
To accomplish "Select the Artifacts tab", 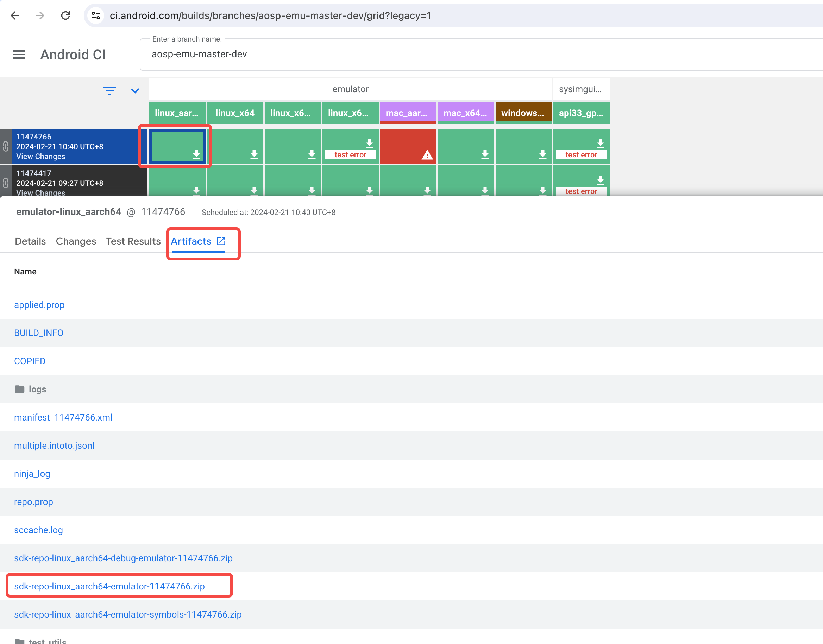I will pos(191,241).
